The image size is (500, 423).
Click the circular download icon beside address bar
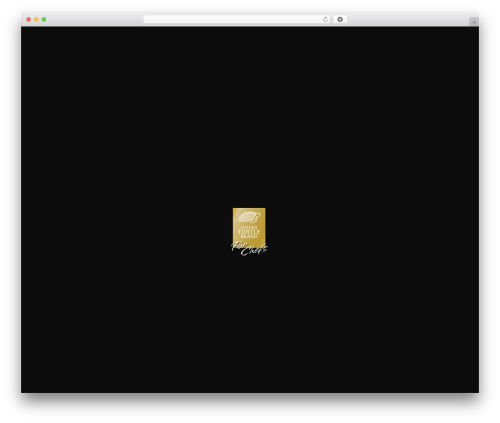point(340,19)
